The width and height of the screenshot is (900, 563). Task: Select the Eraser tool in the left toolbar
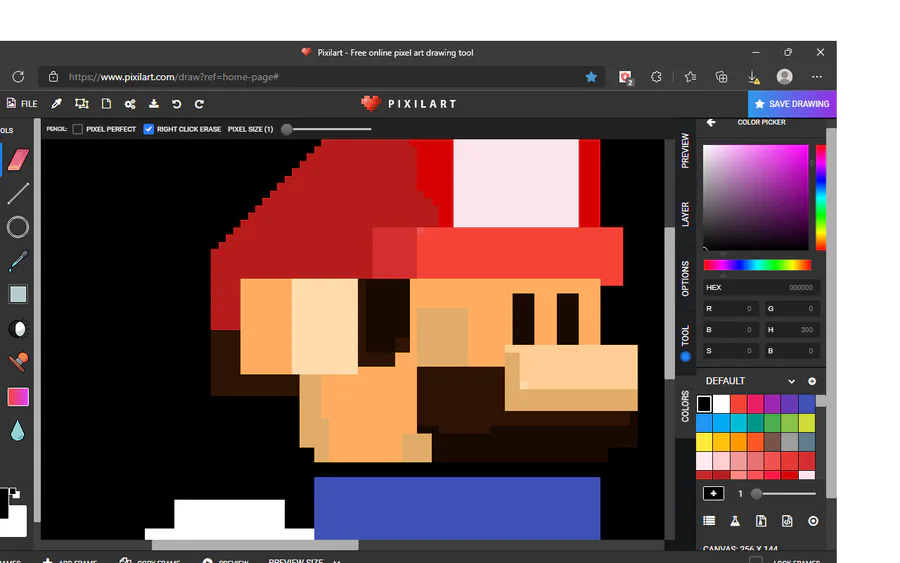pyautogui.click(x=18, y=160)
